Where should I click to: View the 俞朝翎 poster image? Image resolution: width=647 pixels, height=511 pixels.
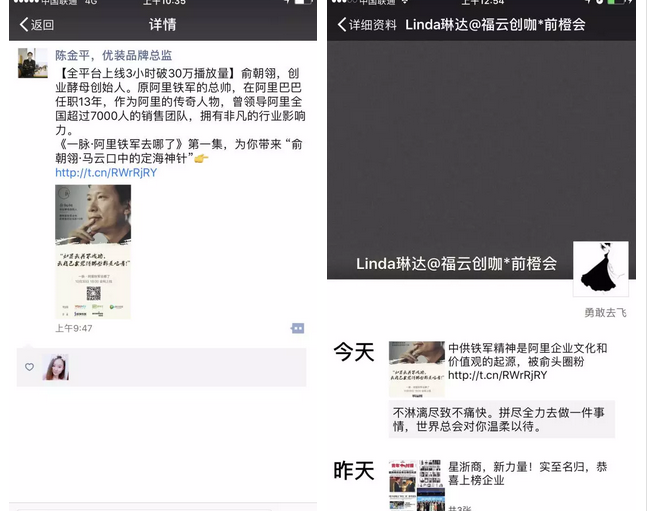click(93, 251)
